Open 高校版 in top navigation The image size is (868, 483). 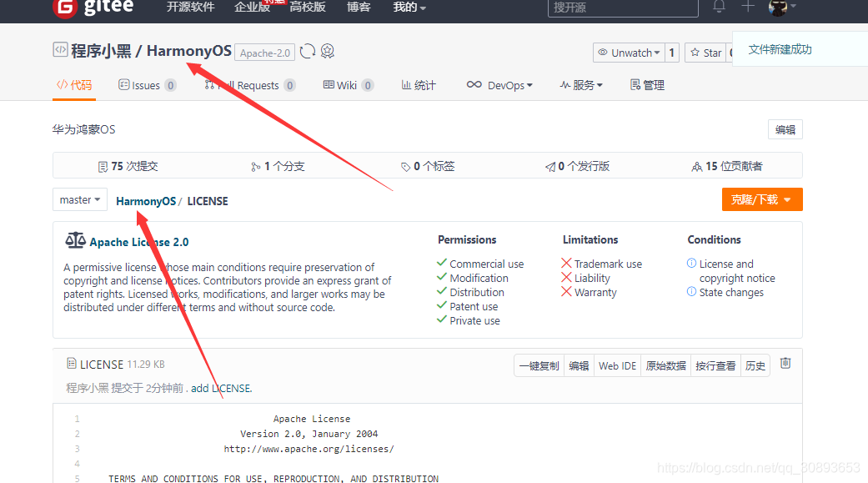(307, 8)
